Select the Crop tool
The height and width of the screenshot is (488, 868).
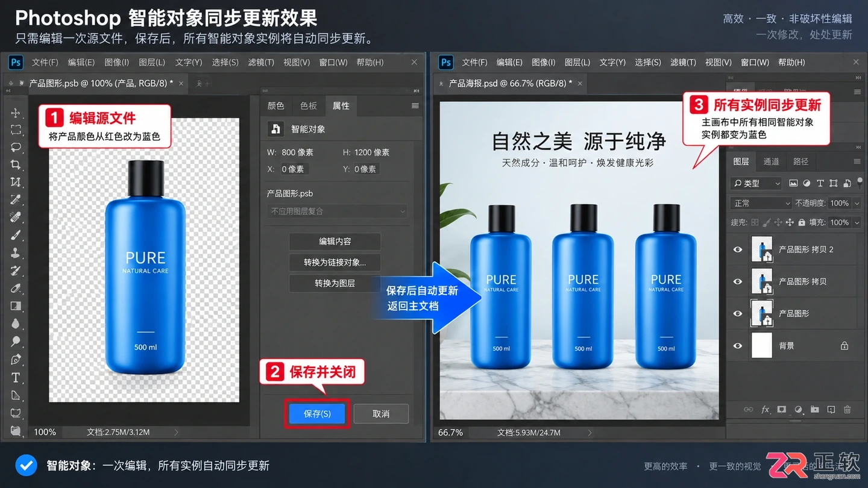click(16, 164)
